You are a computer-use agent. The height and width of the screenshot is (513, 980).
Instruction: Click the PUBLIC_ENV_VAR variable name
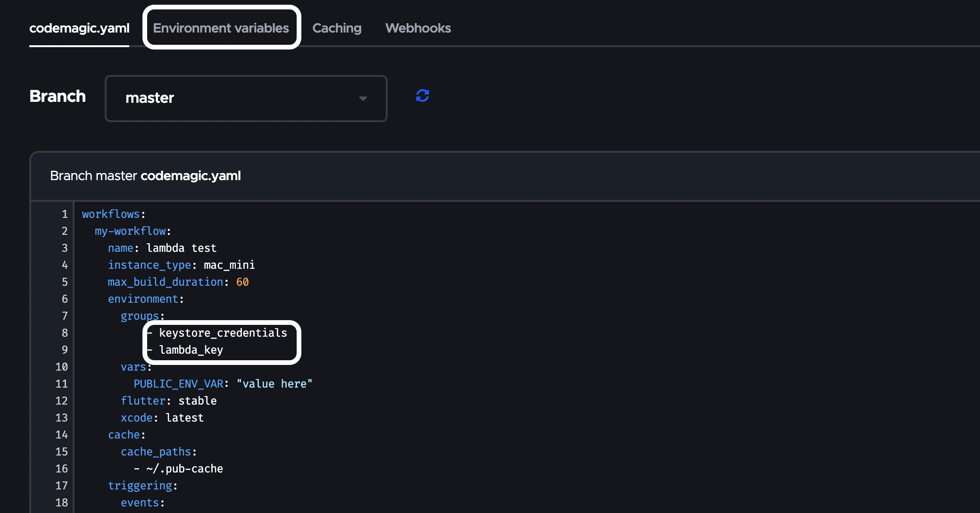tap(178, 384)
